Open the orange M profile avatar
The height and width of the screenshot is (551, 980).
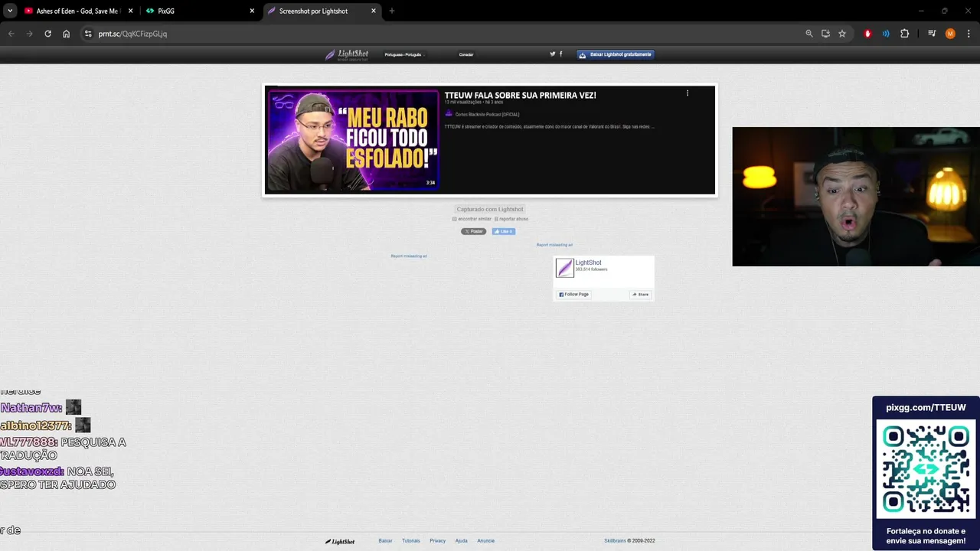(x=950, y=34)
